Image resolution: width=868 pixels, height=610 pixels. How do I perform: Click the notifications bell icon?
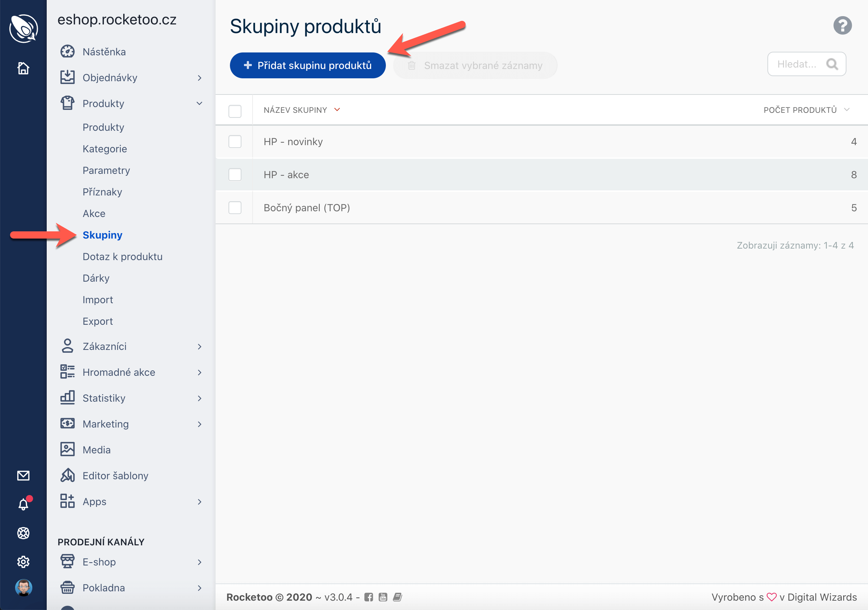click(23, 504)
